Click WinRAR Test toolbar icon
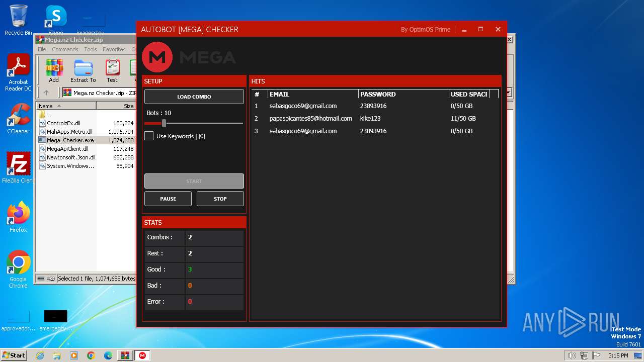Screen dimensions: 644x362 (x=112, y=71)
